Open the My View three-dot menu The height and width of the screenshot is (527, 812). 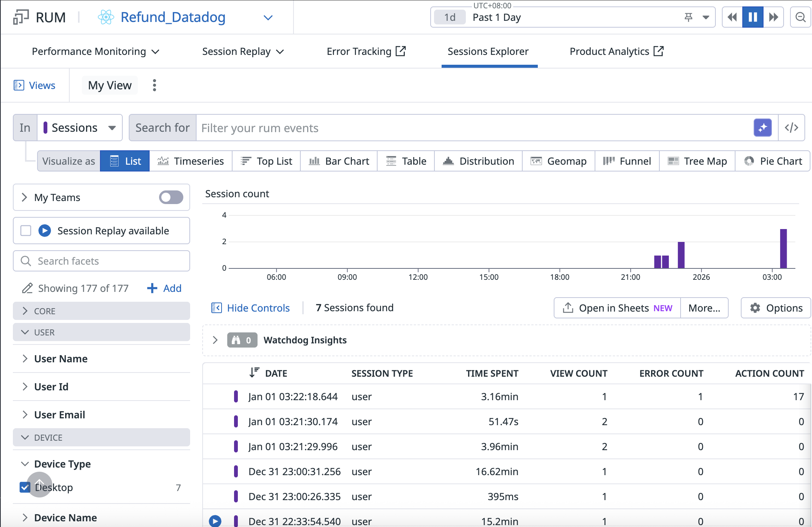pos(154,85)
